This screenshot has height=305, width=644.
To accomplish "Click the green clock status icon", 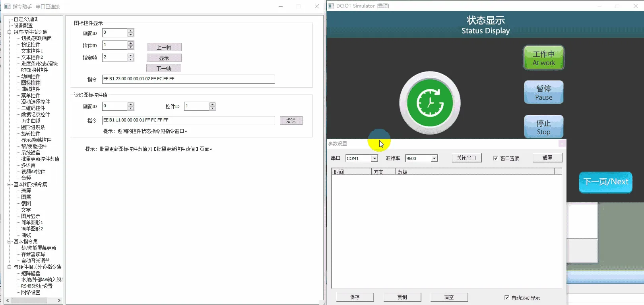I will point(430,103).
